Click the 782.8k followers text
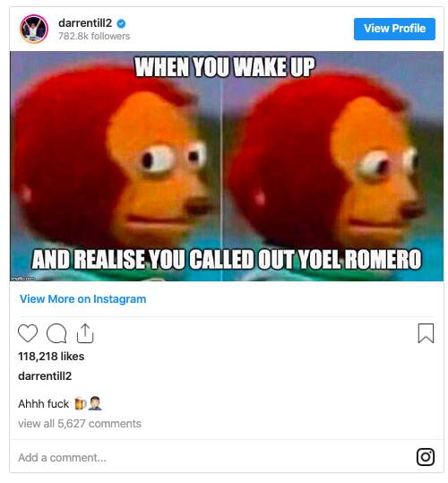 pyautogui.click(x=94, y=36)
